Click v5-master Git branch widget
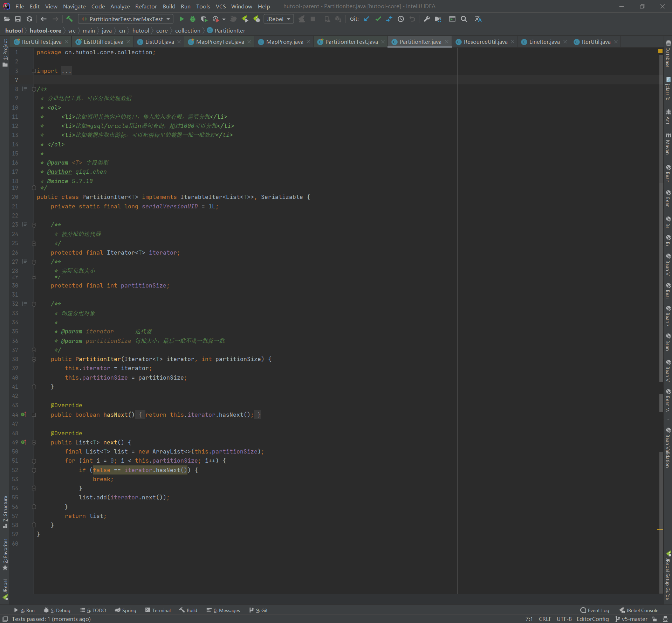Image resolution: width=672 pixels, height=623 pixels. [x=631, y=619]
